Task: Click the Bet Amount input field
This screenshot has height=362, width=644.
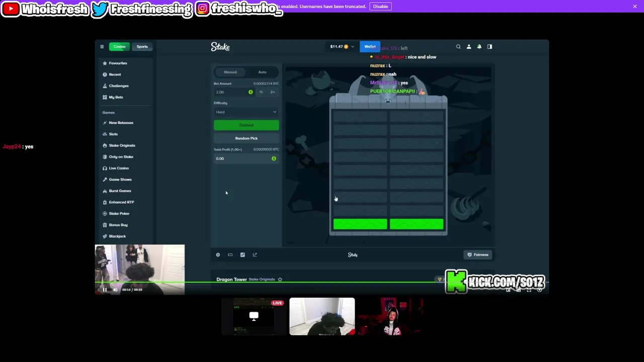Action: click(234, 92)
